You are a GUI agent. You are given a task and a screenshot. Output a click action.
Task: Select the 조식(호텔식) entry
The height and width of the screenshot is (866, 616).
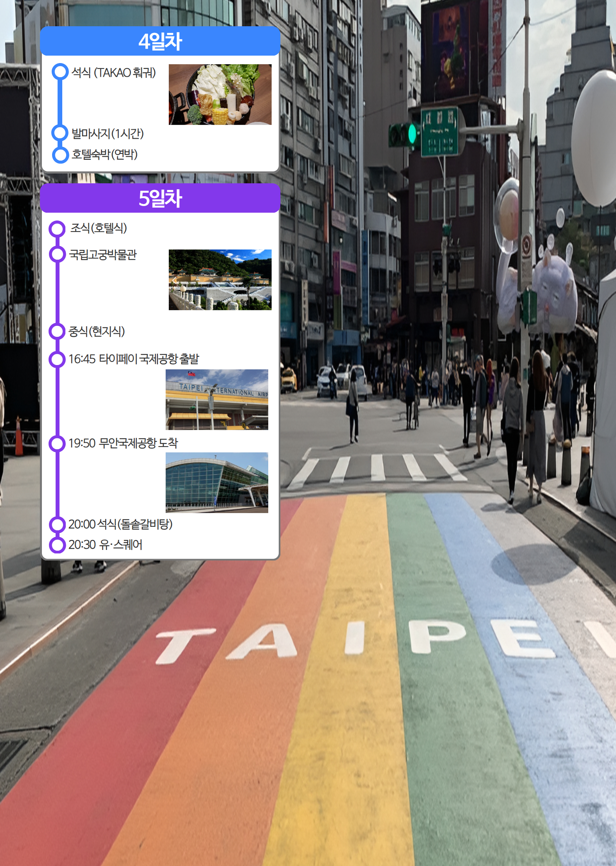click(98, 228)
